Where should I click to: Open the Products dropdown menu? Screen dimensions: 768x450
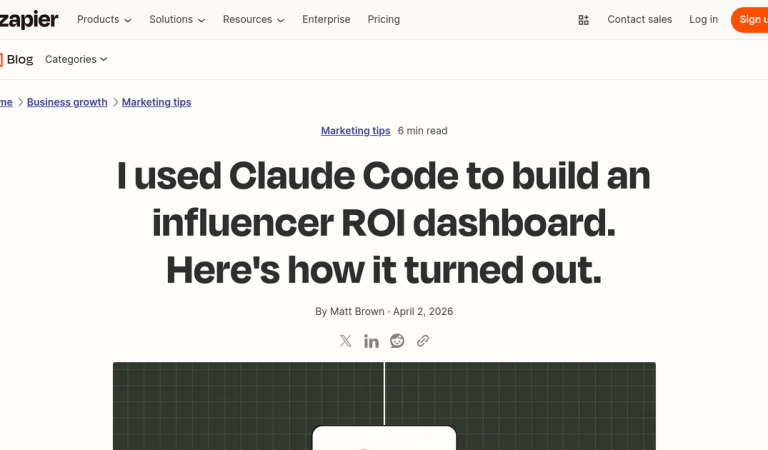coord(104,20)
